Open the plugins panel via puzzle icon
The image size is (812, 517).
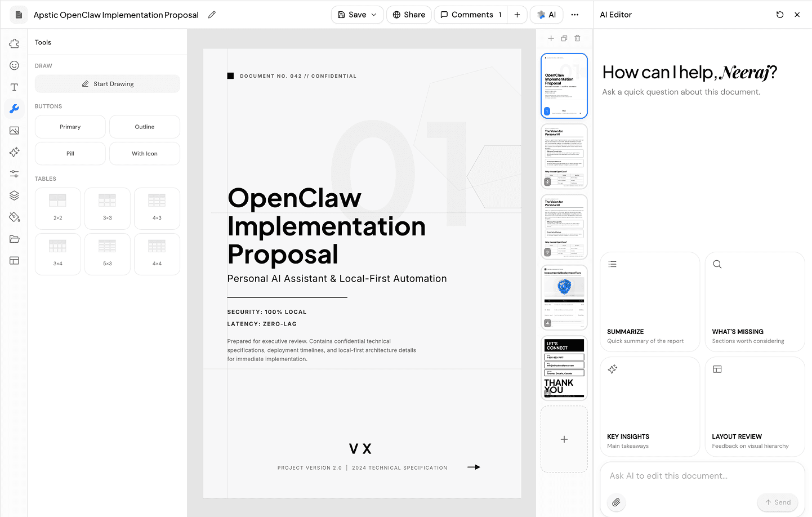pos(14,43)
